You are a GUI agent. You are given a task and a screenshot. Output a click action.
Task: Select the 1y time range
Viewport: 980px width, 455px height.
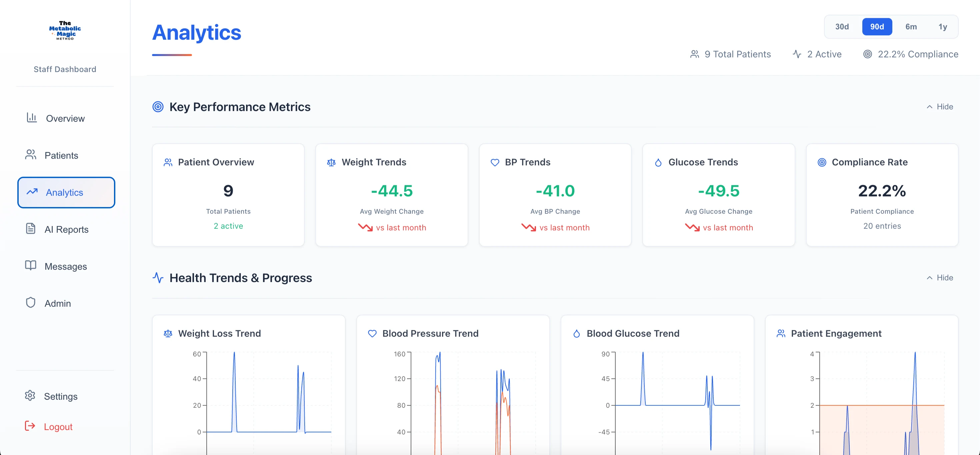tap(942, 27)
